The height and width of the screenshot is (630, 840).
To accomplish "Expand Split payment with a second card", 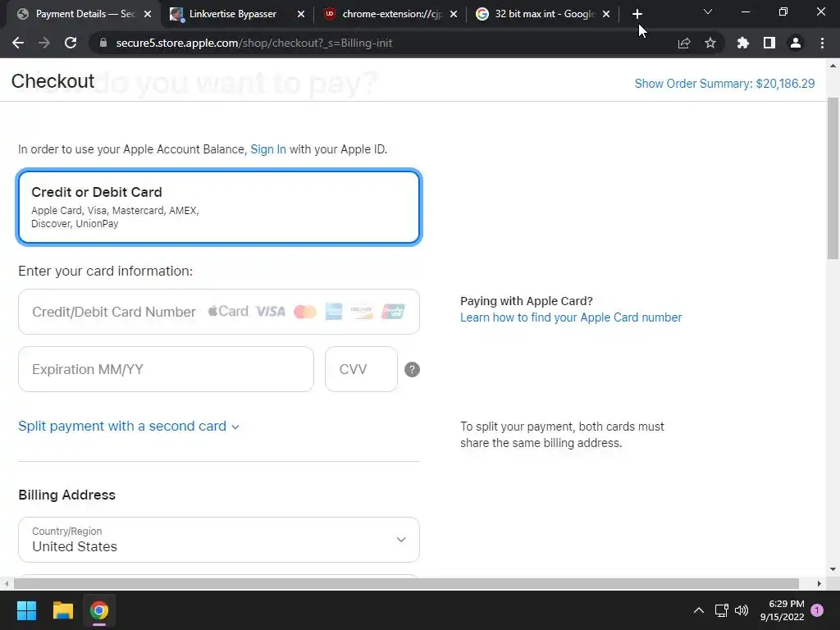I will [x=129, y=427].
